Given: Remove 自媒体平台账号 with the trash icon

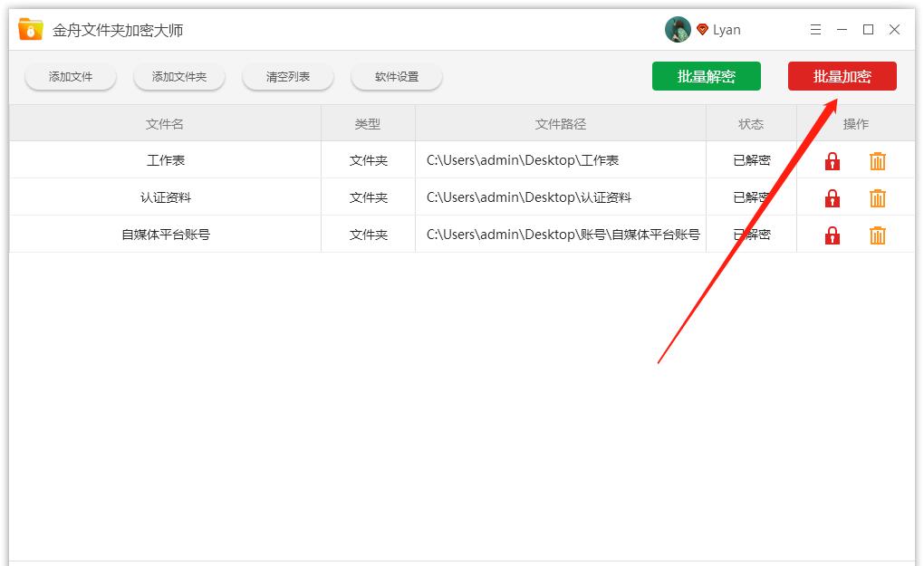Looking at the screenshot, I should 877,235.
